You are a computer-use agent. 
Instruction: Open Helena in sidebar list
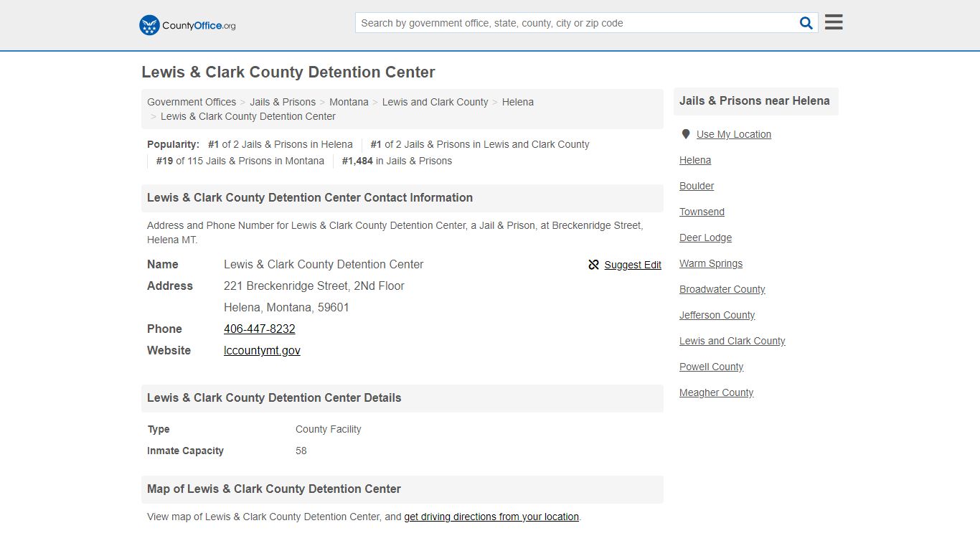(695, 160)
